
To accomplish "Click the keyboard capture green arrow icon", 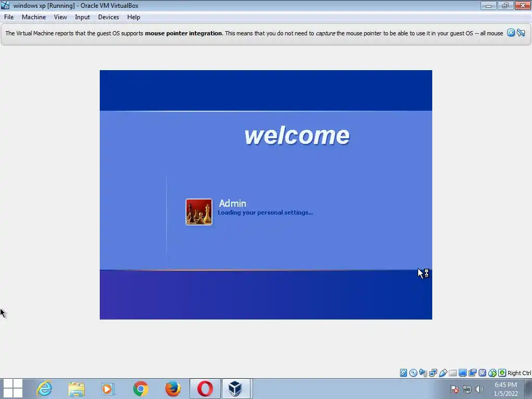I will point(502,373).
